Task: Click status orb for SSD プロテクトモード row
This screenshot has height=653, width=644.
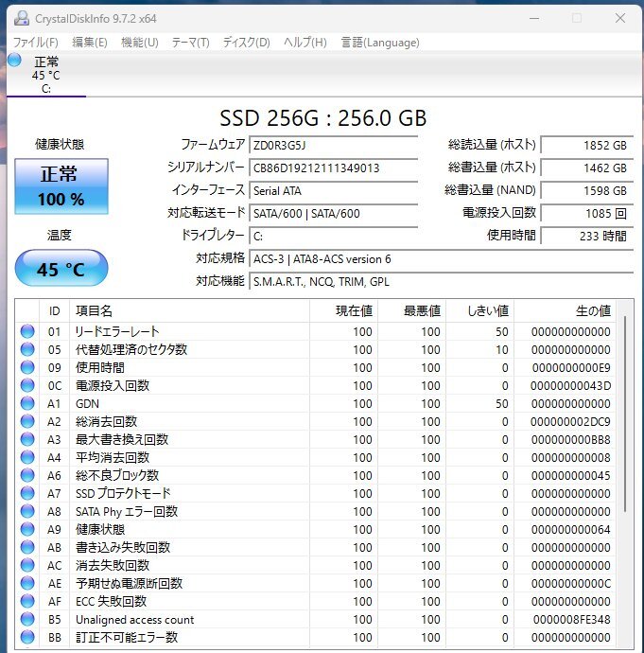Action: (x=27, y=493)
